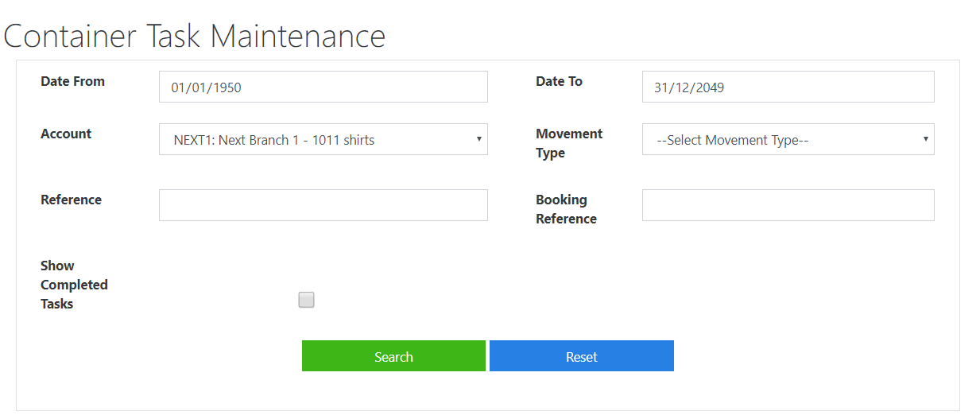Viewport: 980px width, 419px height.
Task: Click the Account label text
Action: click(66, 134)
